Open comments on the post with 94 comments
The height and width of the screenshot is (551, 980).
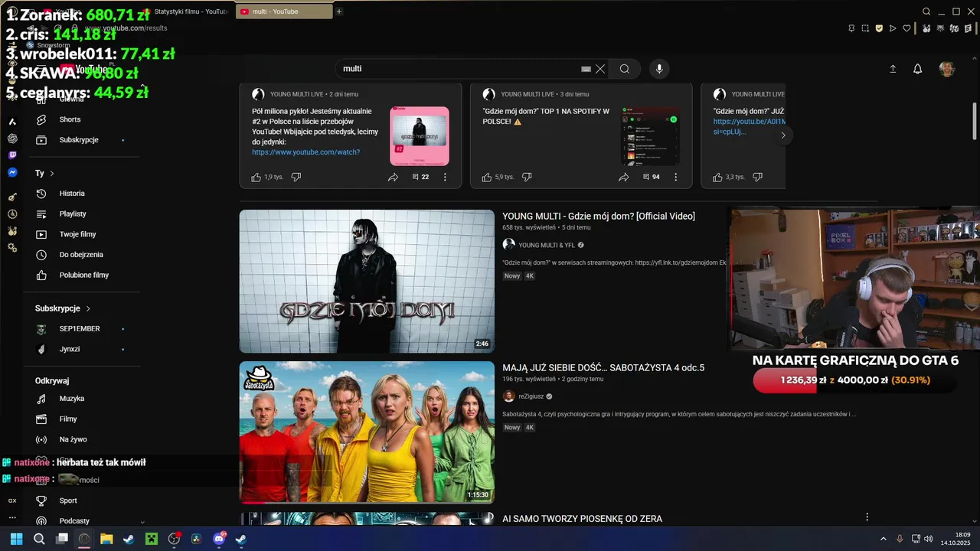[x=651, y=177]
